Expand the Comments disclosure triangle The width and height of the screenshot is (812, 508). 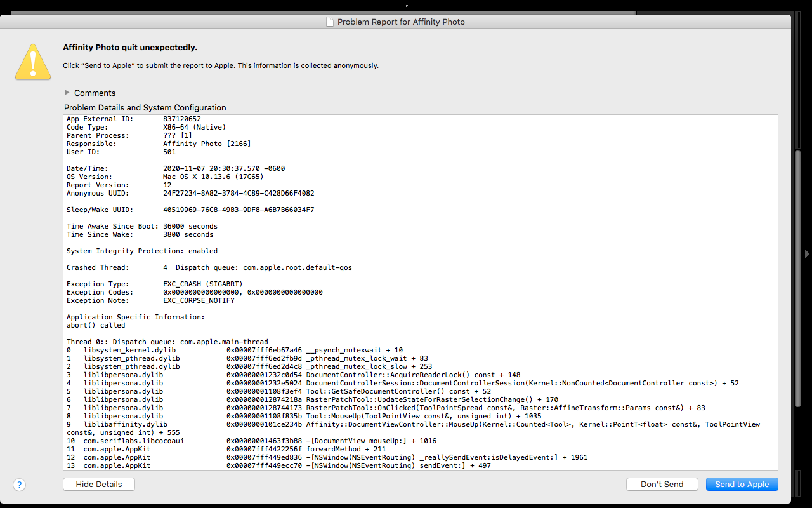[67, 93]
